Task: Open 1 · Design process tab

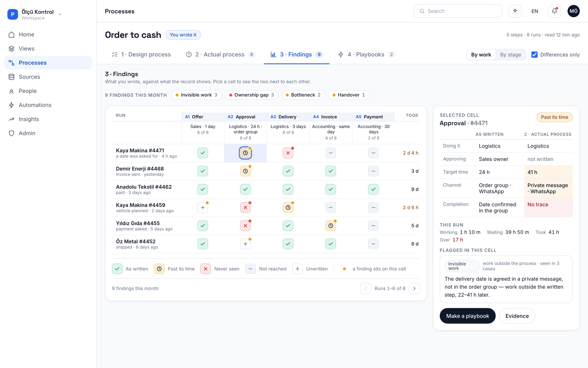Action: [141, 55]
